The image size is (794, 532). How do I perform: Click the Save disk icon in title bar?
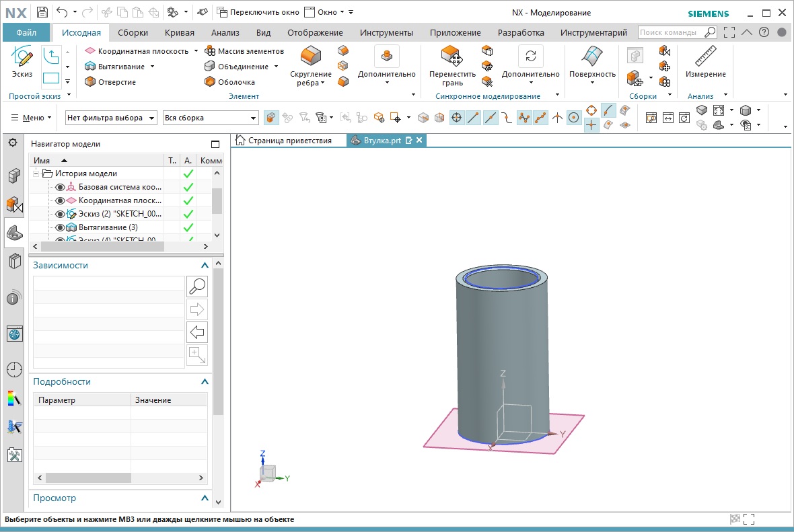coord(42,12)
